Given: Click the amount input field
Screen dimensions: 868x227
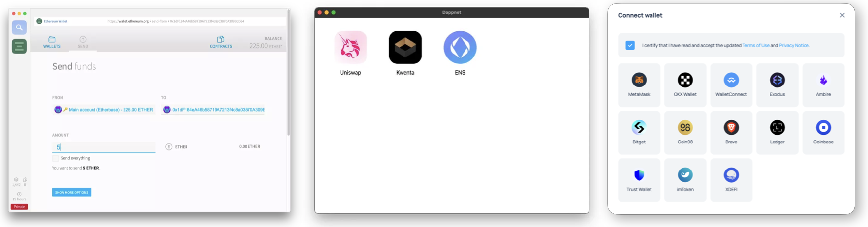Looking at the screenshot, I should click(x=104, y=147).
